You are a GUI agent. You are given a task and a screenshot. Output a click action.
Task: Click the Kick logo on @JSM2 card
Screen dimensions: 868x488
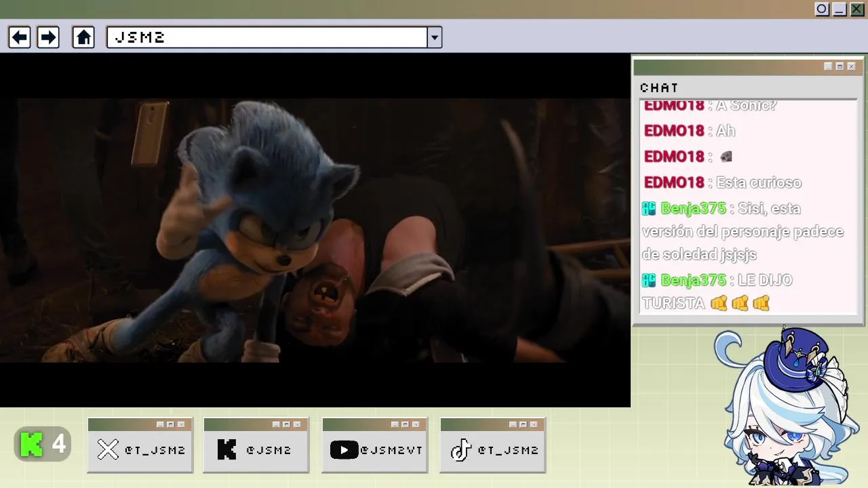[226, 449]
